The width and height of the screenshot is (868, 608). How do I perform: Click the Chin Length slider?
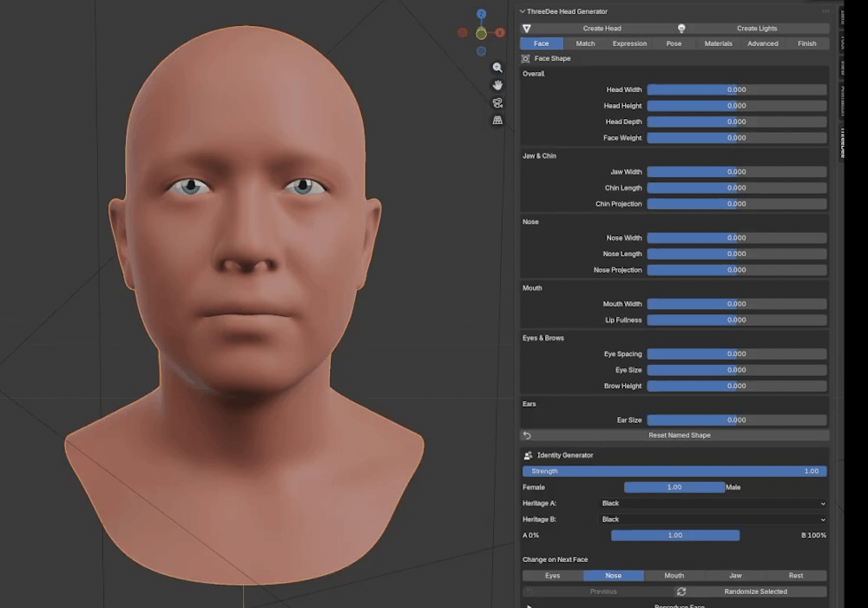(x=737, y=188)
